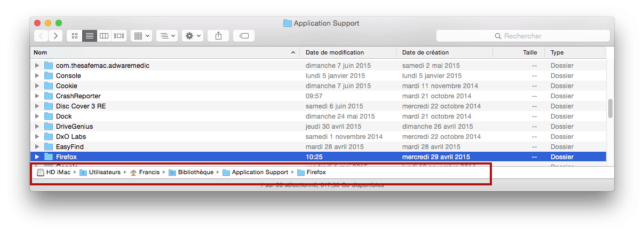Click the vertical scrollbar thumb
This screenshot has height=234, width=644.
[610, 108]
